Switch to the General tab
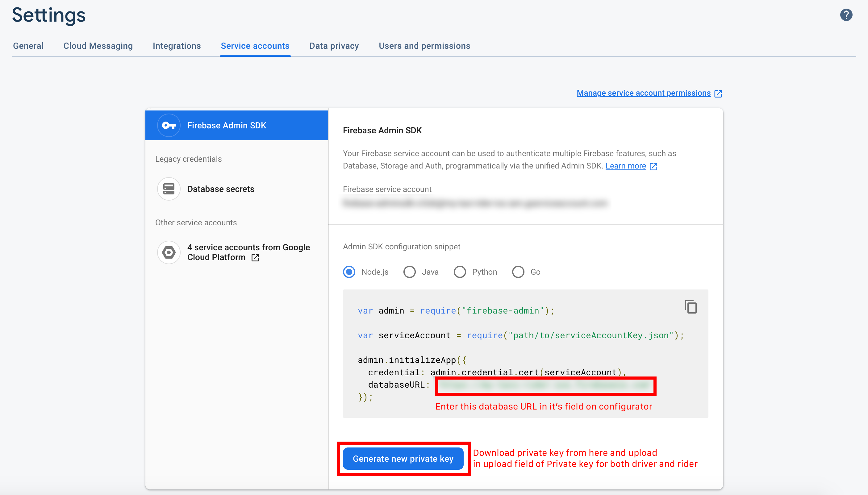This screenshot has width=868, height=495. point(28,46)
